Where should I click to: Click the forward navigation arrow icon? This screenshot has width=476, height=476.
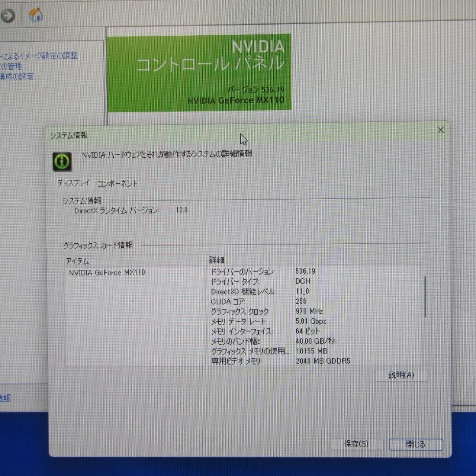(8, 15)
